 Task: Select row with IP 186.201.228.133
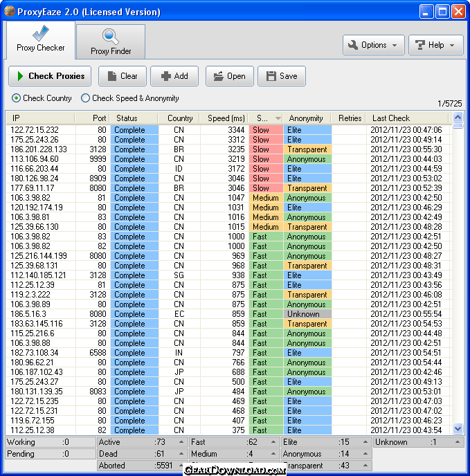[x=229, y=149]
